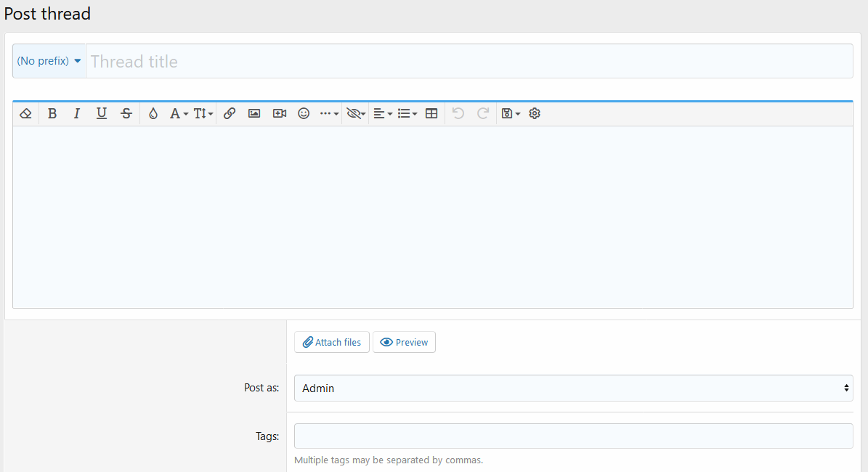Open the font family dropdown
This screenshot has height=472, width=868.
coord(178,113)
